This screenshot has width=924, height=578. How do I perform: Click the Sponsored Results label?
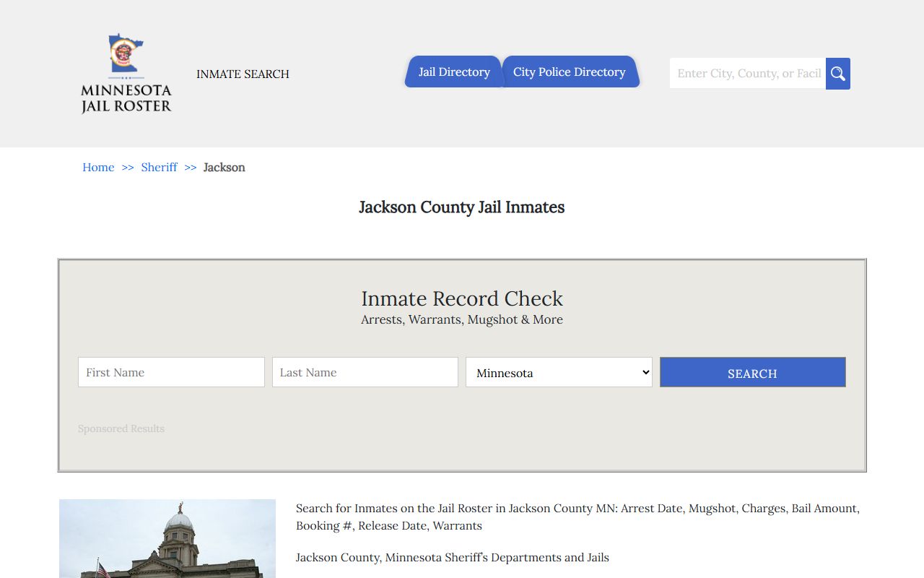click(x=121, y=428)
